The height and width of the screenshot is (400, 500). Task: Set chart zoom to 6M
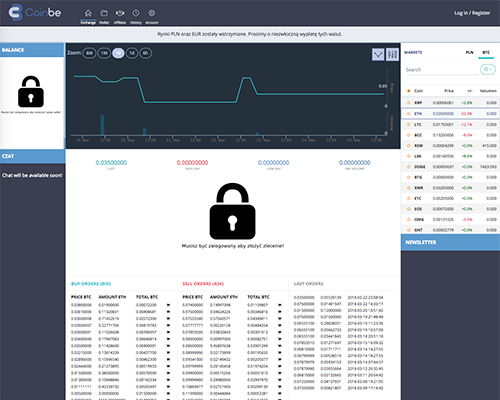tap(89, 53)
